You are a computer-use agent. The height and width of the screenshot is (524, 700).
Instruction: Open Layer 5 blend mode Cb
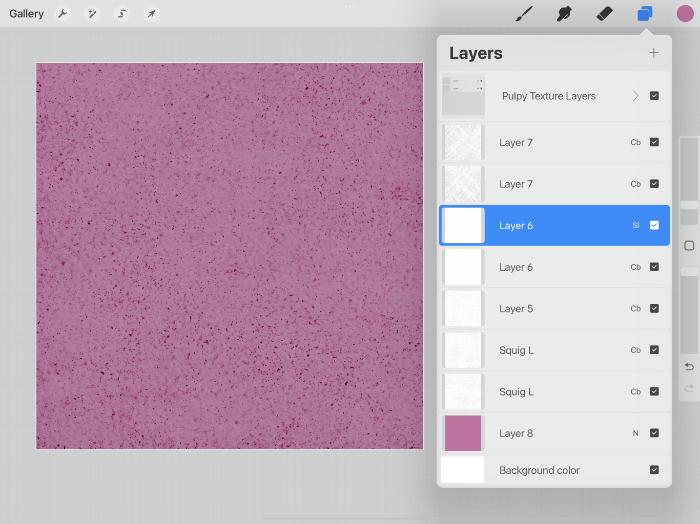pyautogui.click(x=636, y=308)
